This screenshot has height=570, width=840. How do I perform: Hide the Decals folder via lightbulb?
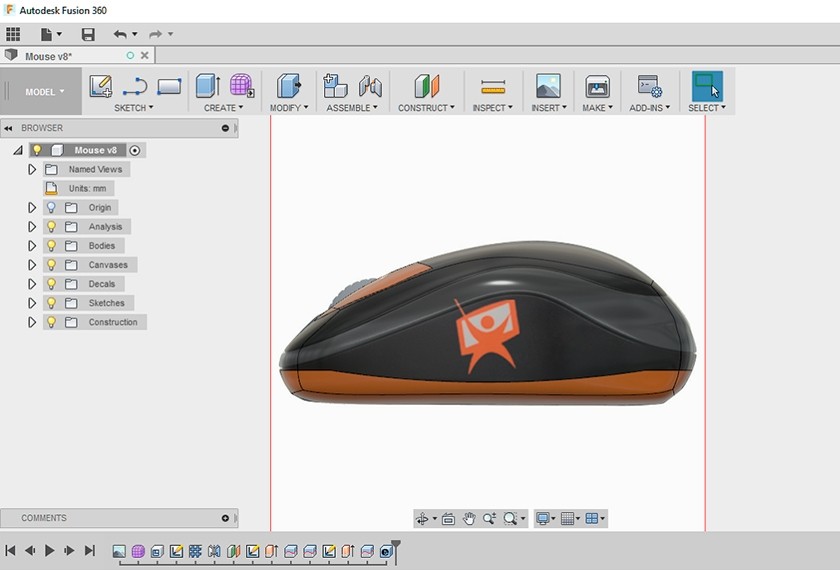point(51,284)
